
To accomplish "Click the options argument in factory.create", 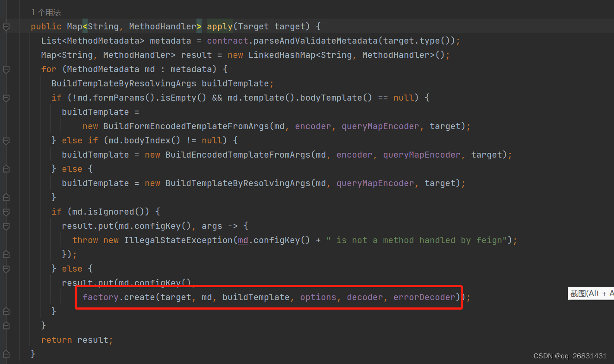I will coord(318,298).
